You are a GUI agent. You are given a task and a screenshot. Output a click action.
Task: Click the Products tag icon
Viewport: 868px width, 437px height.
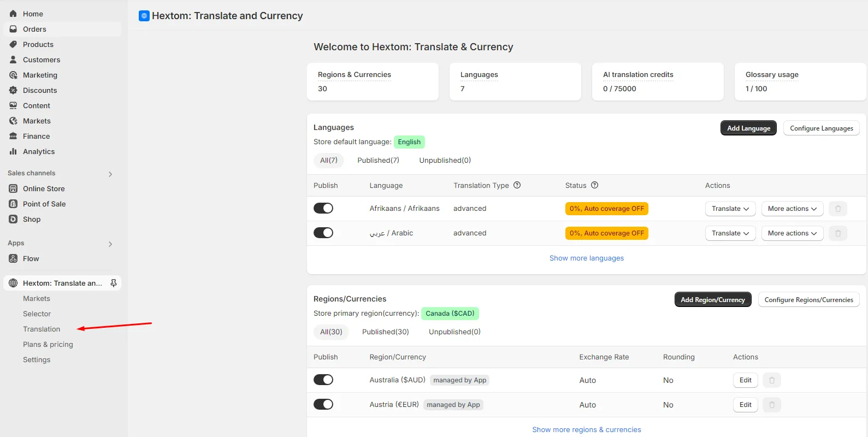(x=13, y=44)
